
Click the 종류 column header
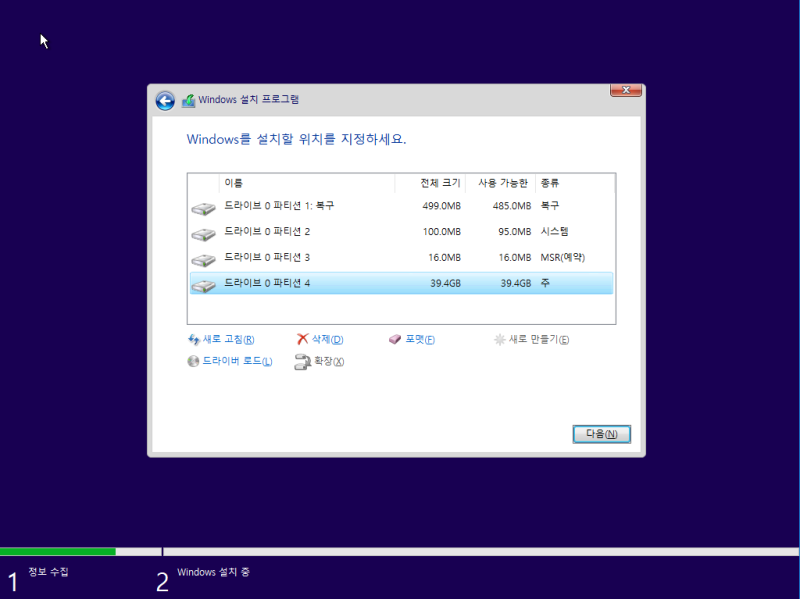click(575, 183)
